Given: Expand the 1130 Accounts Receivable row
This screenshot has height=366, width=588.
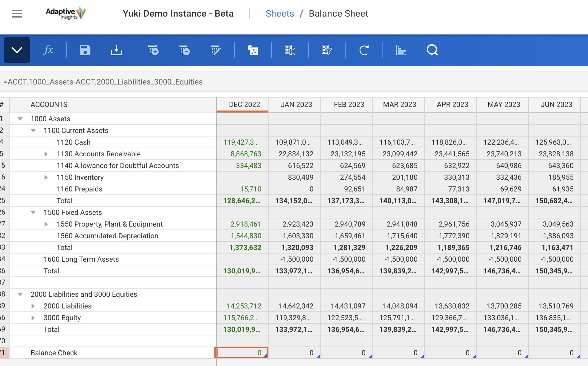Looking at the screenshot, I should point(46,154).
